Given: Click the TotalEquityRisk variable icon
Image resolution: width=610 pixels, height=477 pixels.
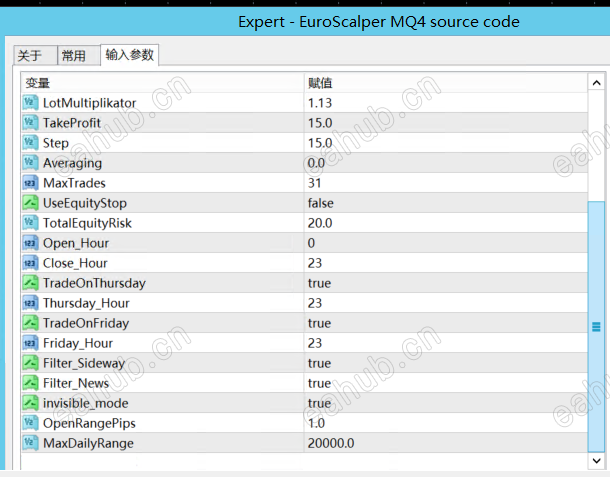Looking at the screenshot, I should coord(30,223).
